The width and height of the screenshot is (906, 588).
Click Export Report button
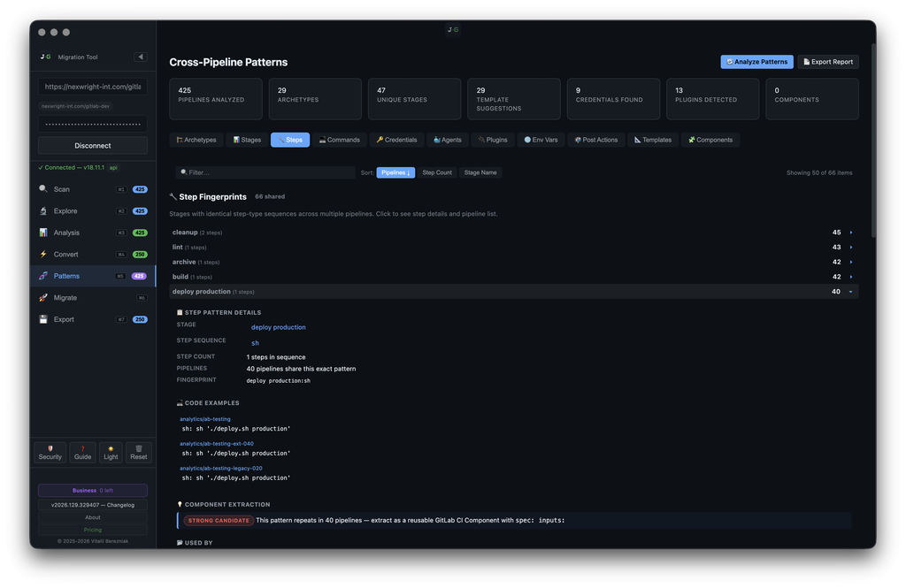(828, 62)
